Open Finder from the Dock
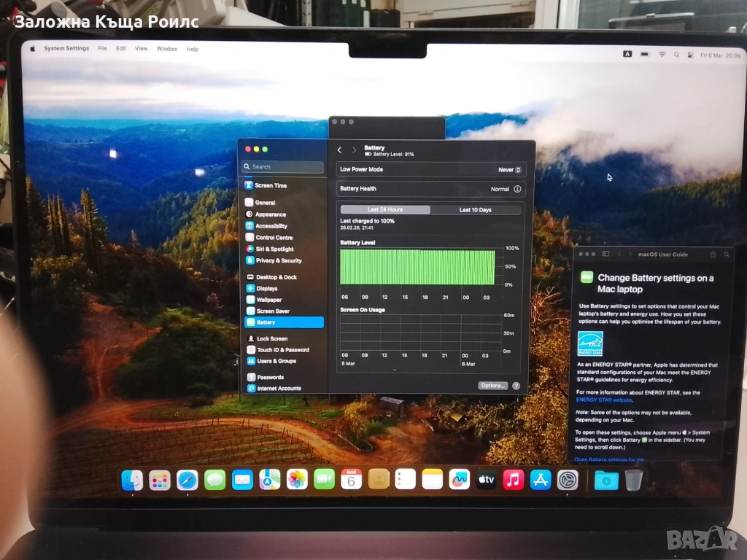Screen dimensions: 747x560 132,480
